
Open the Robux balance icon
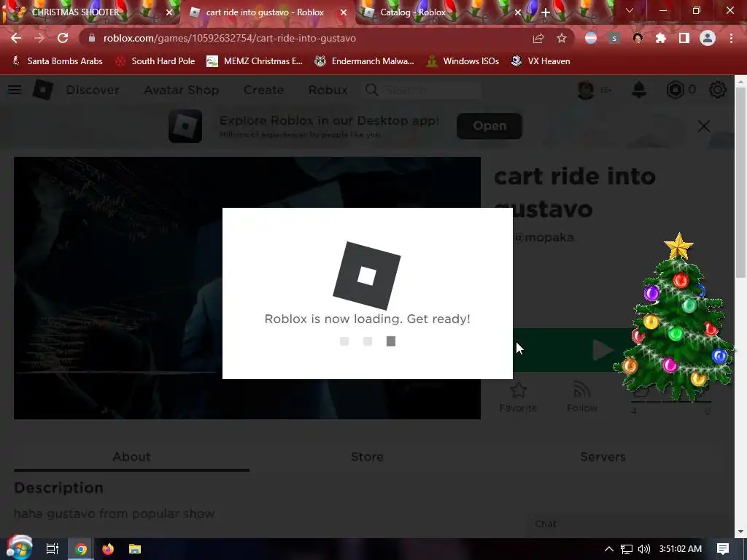click(675, 90)
